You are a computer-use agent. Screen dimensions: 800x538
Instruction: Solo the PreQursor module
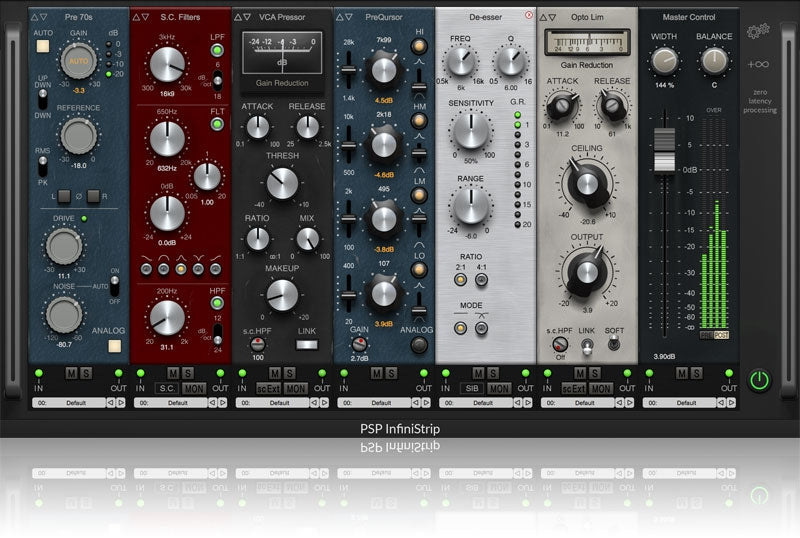(391, 373)
